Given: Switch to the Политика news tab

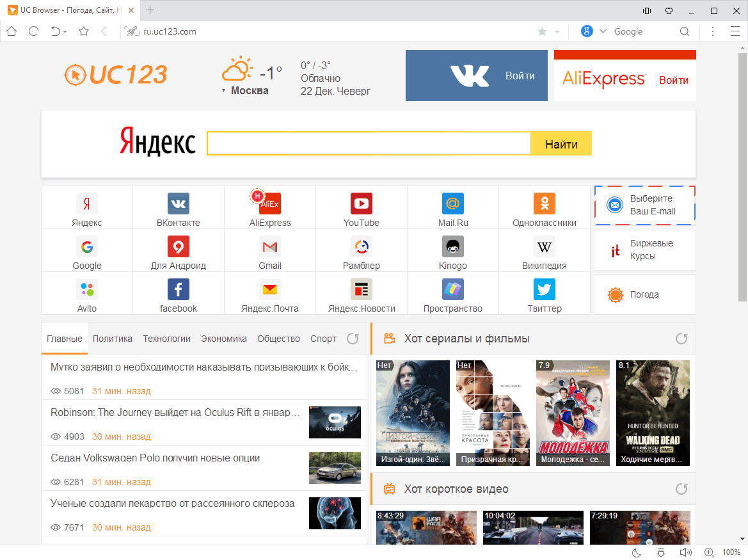Looking at the screenshot, I should point(113,339).
